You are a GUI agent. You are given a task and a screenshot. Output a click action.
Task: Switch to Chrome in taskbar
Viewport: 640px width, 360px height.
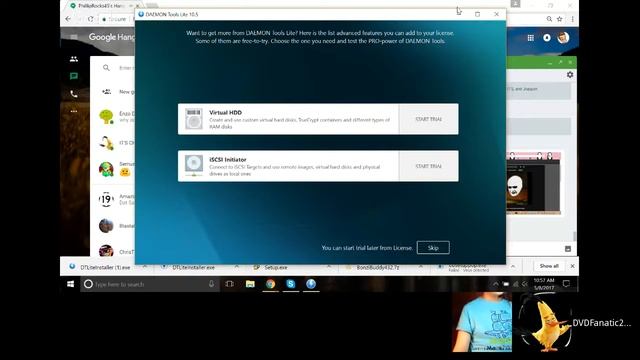click(270, 284)
